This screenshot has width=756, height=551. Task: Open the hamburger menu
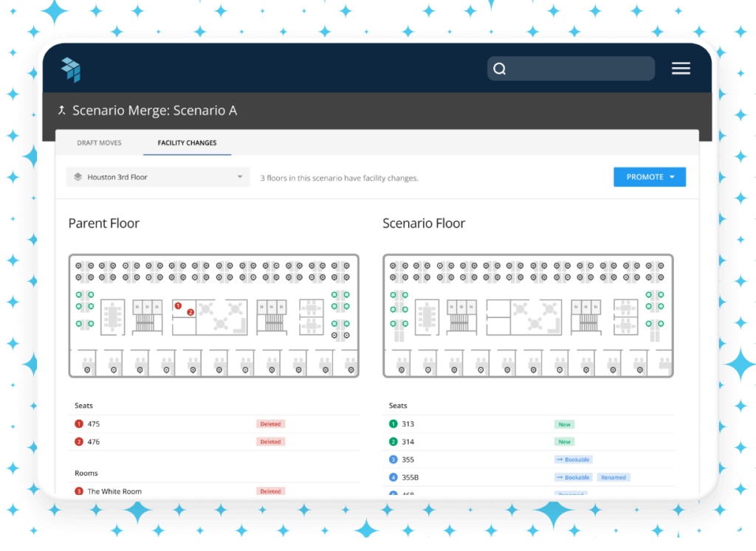point(681,69)
